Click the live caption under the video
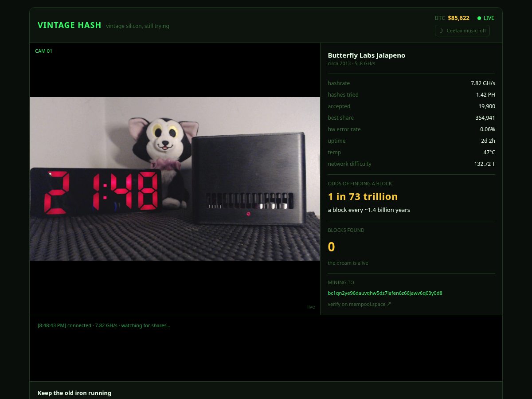Image resolution: width=532 pixels, height=399 pixels. (311, 307)
